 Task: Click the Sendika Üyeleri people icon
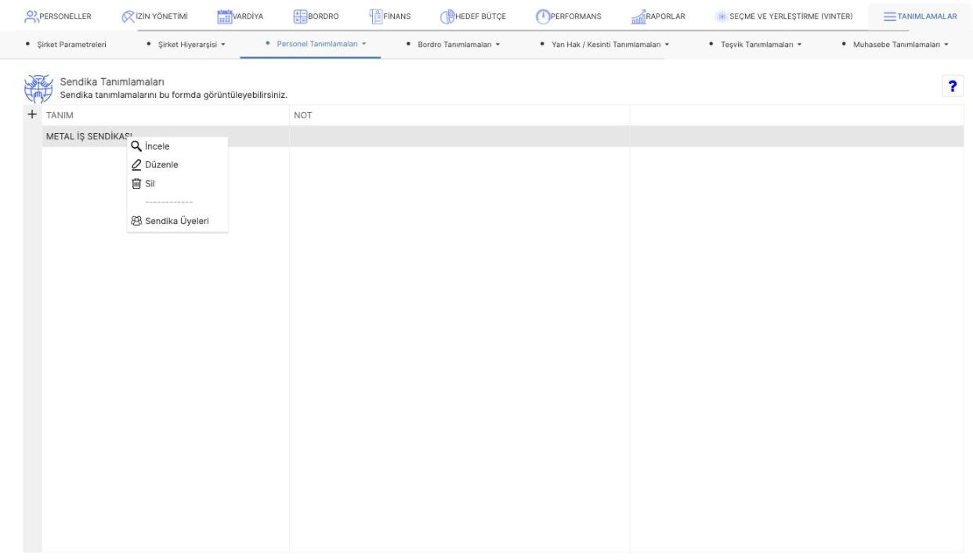pos(136,221)
